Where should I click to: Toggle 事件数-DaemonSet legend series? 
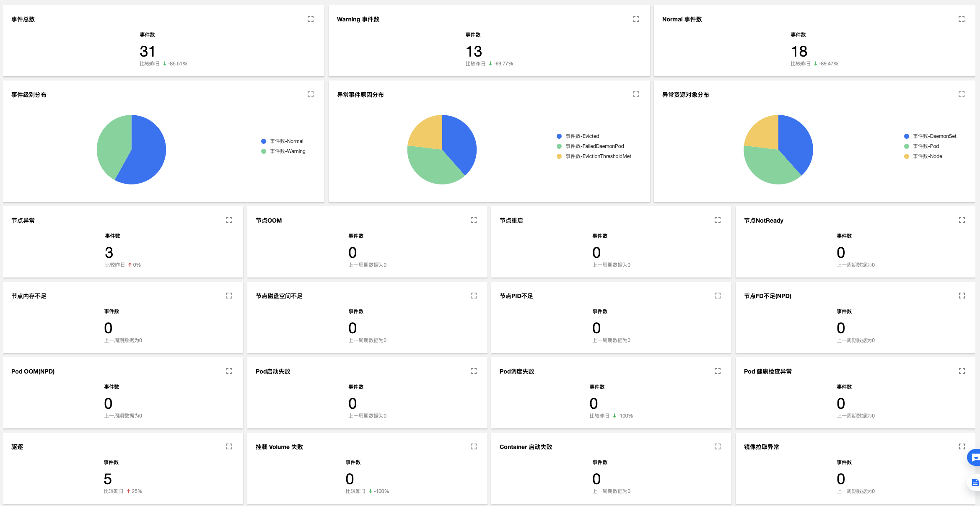point(930,136)
